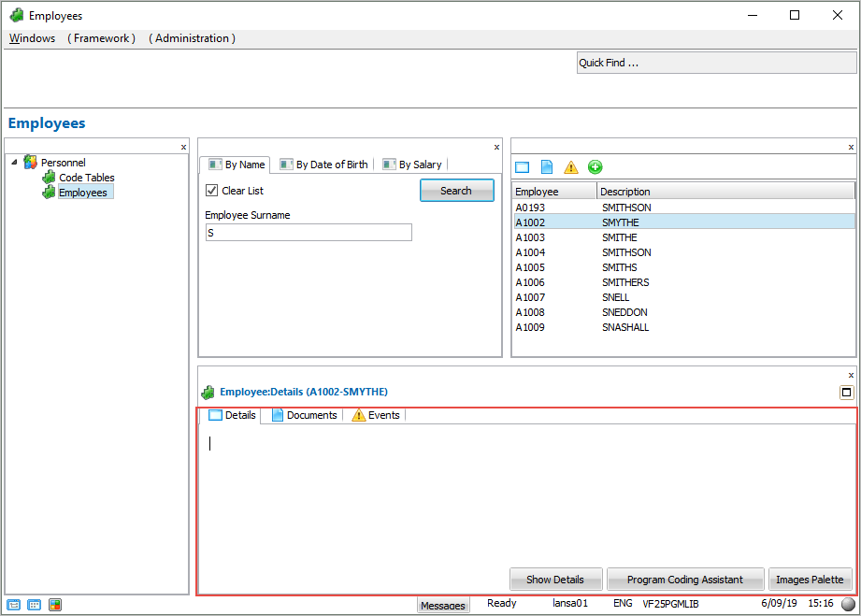Screen dimensions: 861x616
Task: Click the maximize icon on Employee Details panel
Action: [847, 393]
